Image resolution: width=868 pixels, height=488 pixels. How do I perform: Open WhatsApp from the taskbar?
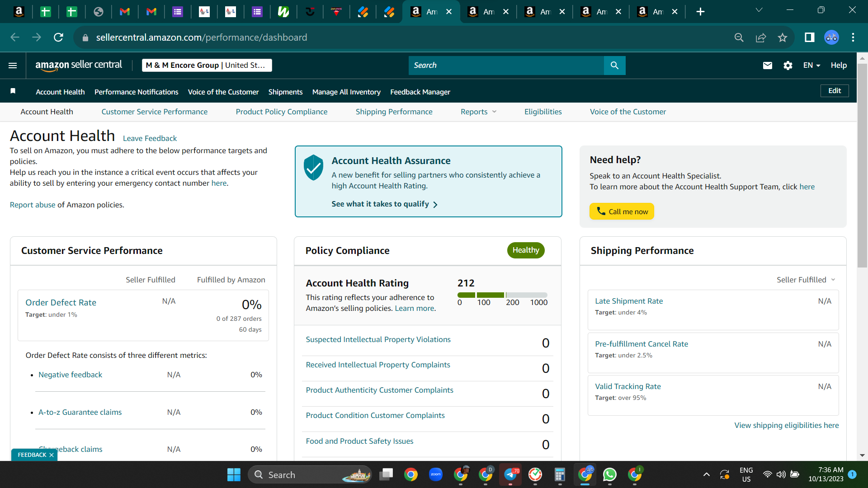609,474
